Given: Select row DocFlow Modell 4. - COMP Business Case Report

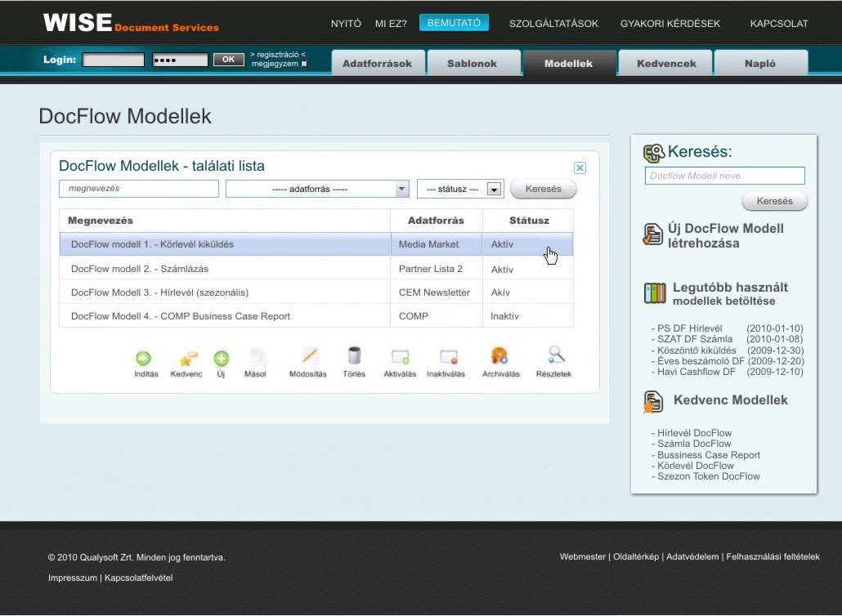Looking at the screenshot, I should [316, 316].
